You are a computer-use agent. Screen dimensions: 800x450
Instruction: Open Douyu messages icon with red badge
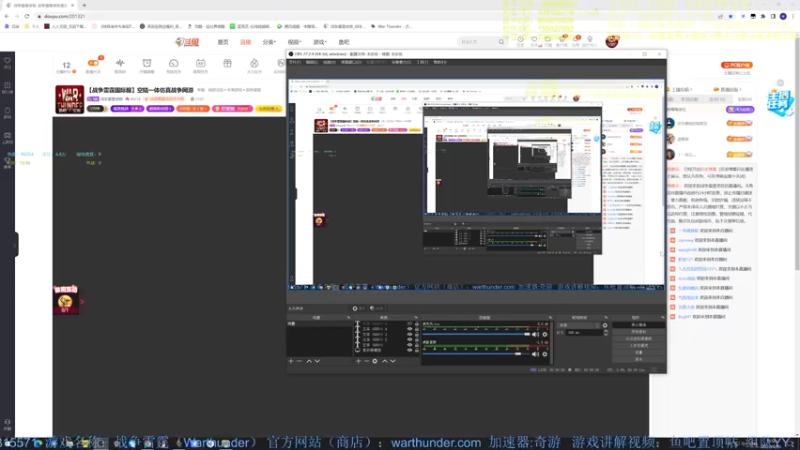tap(576, 39)
